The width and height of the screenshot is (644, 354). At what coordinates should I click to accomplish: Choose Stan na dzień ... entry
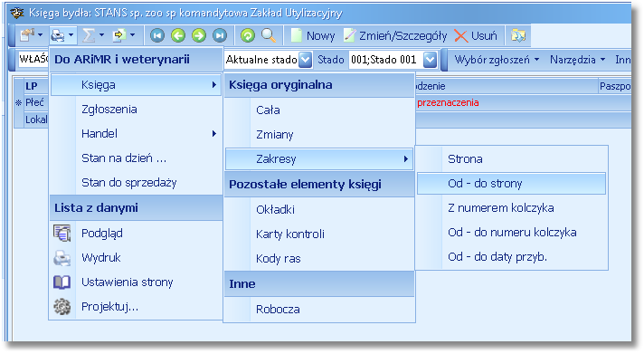tap(136, 158)
